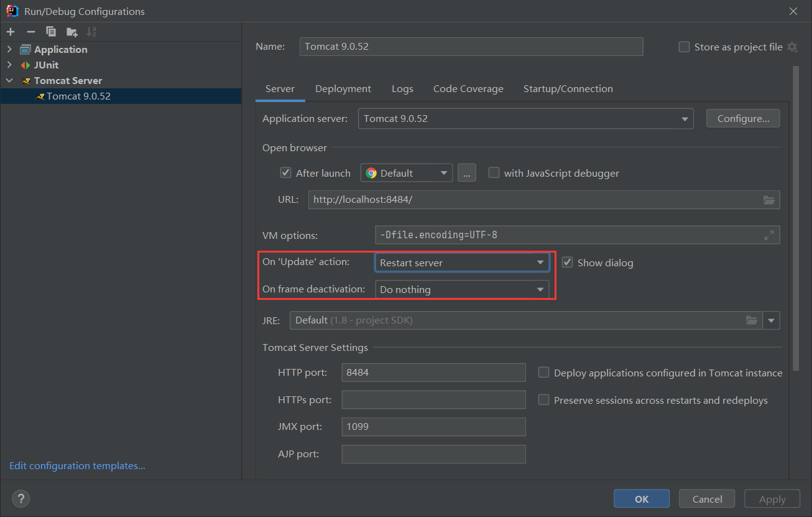The height and width of the screenshot is (517, 812).
Task: Switch to the Logs tab
Action: [402, 89]
